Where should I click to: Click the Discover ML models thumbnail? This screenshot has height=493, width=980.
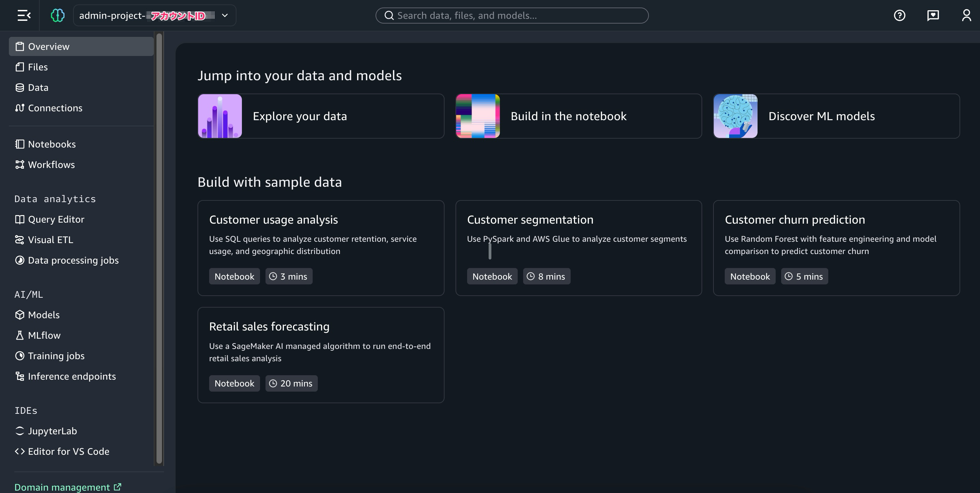pyautogui.click(x=735, y=116)
